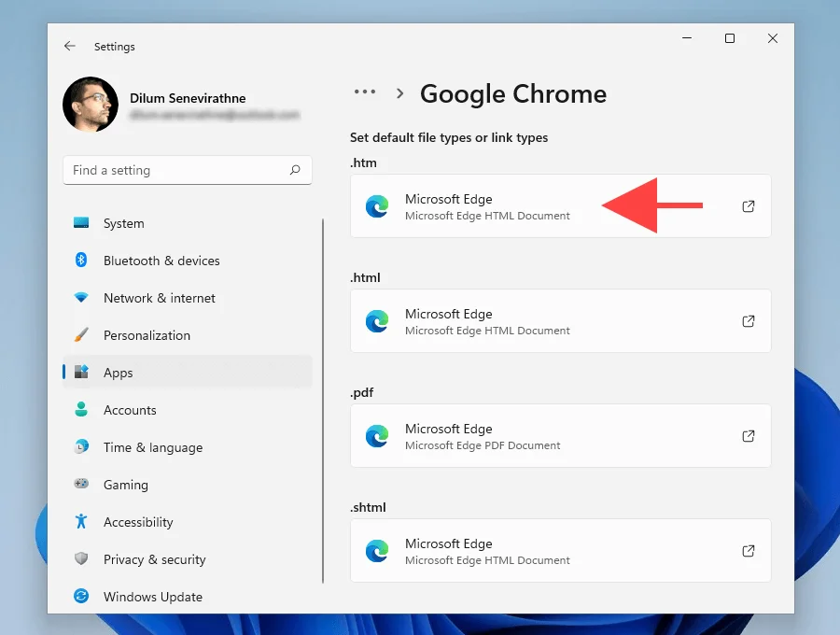The width and height of the screenshot is (840, 635).
Task: Open Time & language settings
Action: tap(187, 447)
